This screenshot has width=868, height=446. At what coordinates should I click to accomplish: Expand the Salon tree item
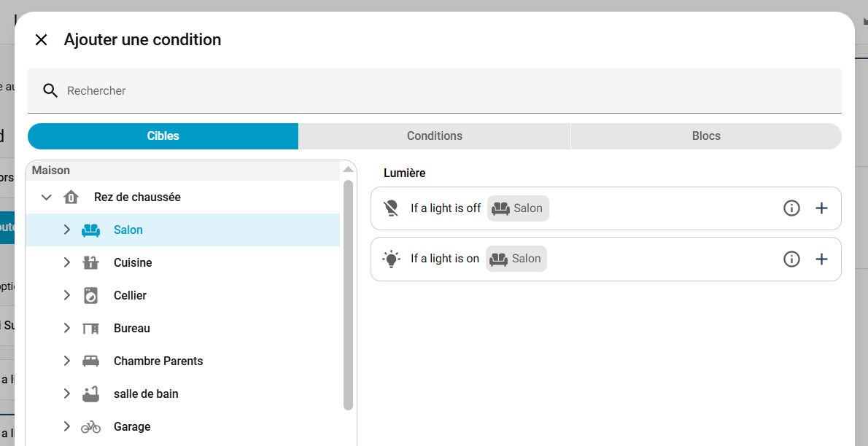click(67, 230)
